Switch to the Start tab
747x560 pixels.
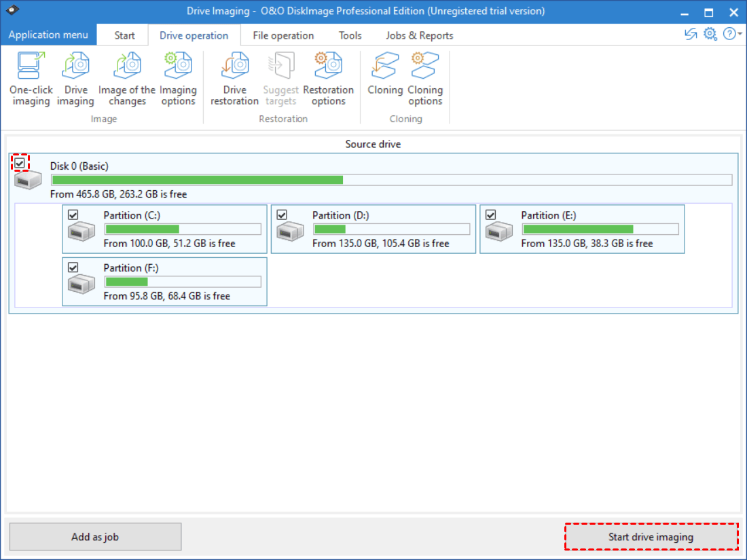click(124, 35)
